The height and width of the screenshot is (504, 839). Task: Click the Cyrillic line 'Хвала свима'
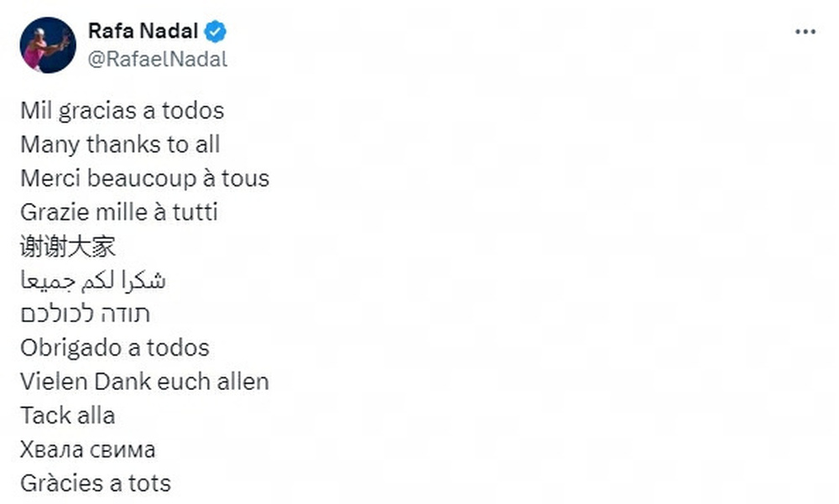tap(87, 449)
